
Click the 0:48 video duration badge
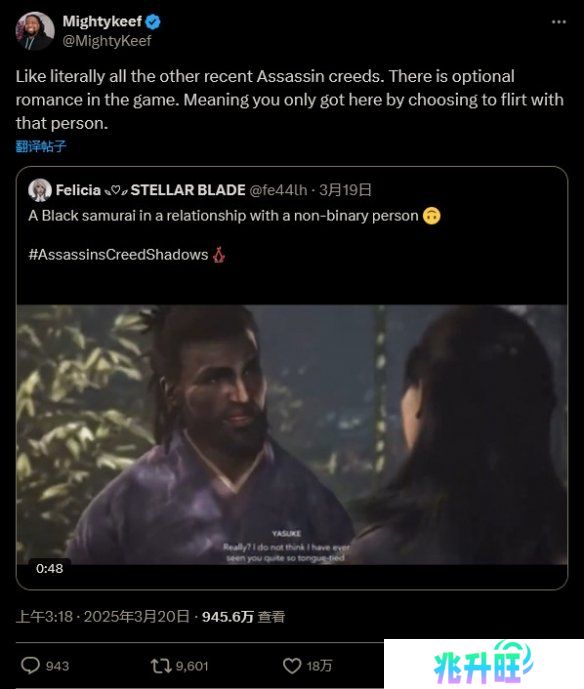tap(50, 569)
